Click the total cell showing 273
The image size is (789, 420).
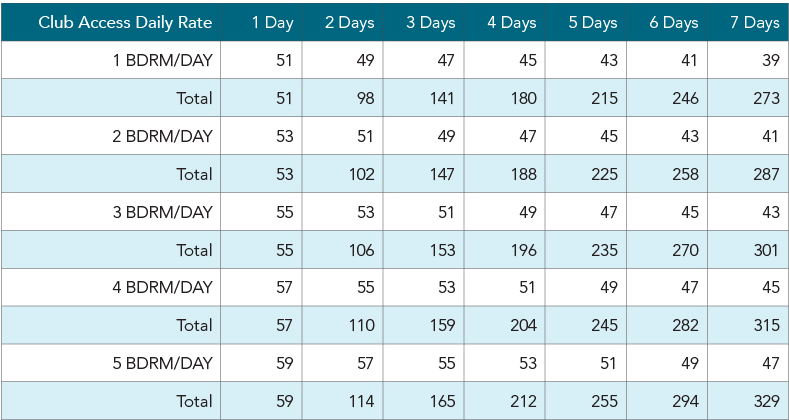(x=763, y=98)
